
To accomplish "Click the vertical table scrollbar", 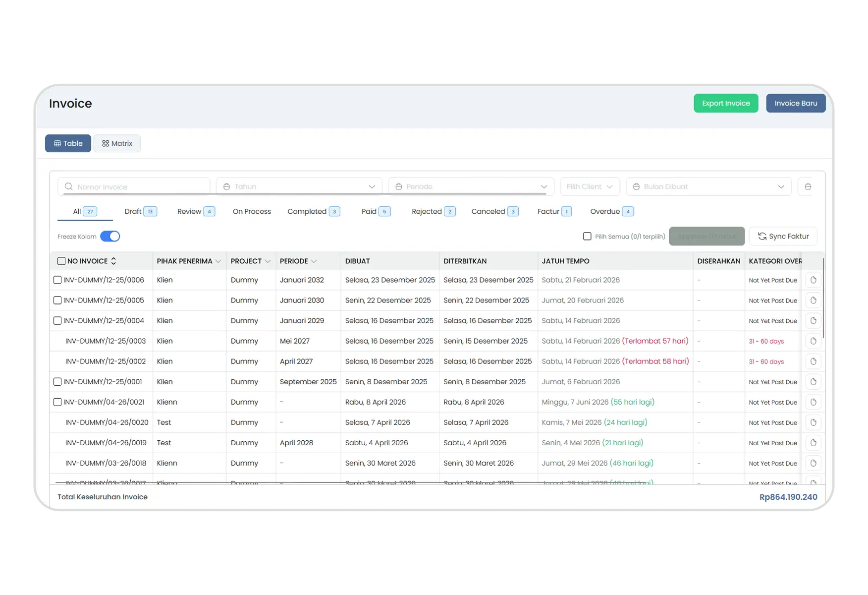I will point(823,297).
